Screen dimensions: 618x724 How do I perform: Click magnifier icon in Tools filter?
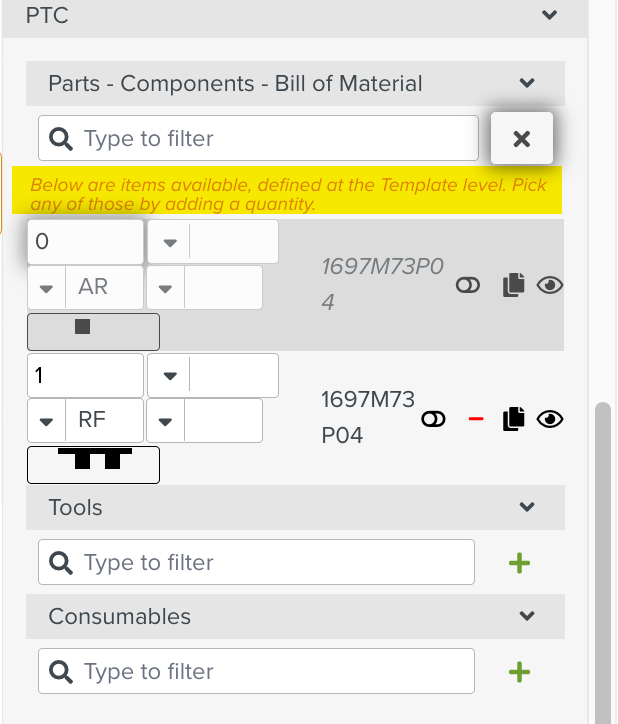tap(61, 562)
